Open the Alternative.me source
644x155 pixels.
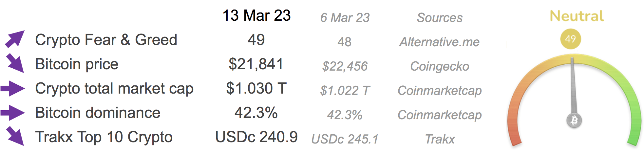tap(439, 42)
